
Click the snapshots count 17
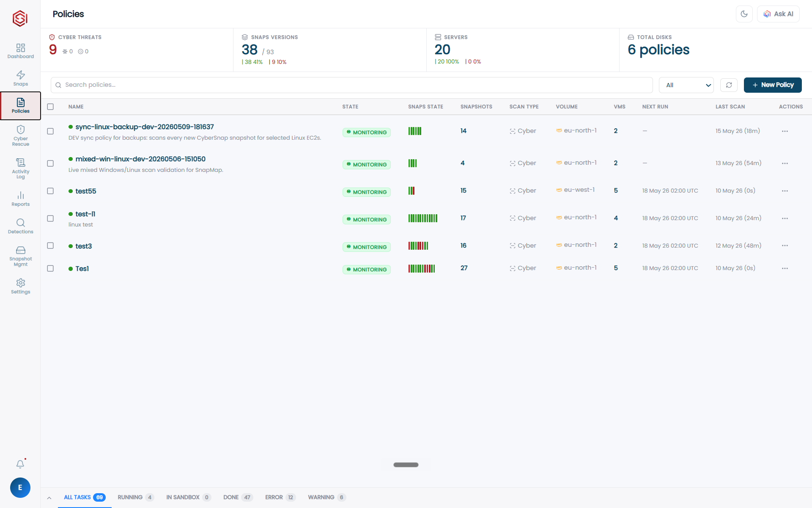463,218
